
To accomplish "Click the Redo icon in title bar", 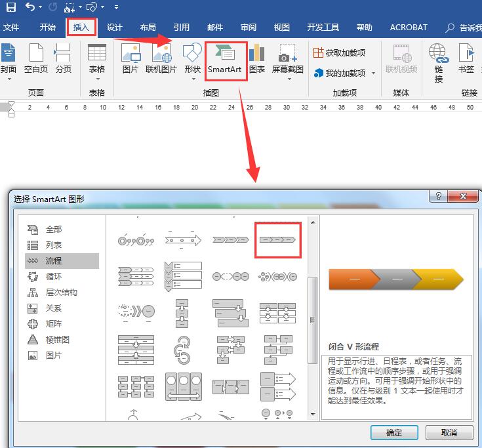I will [52, 7].
